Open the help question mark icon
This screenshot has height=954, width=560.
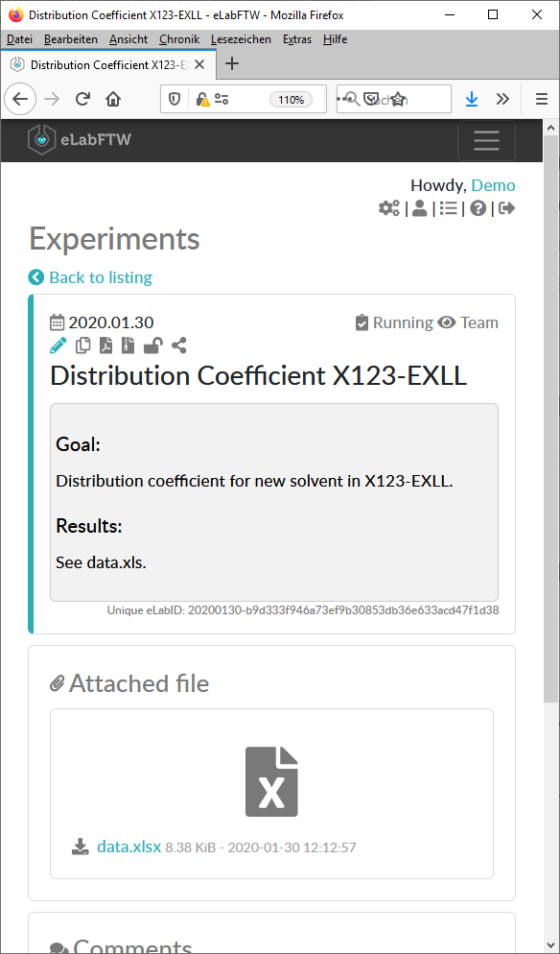click(x=478, y=208)
